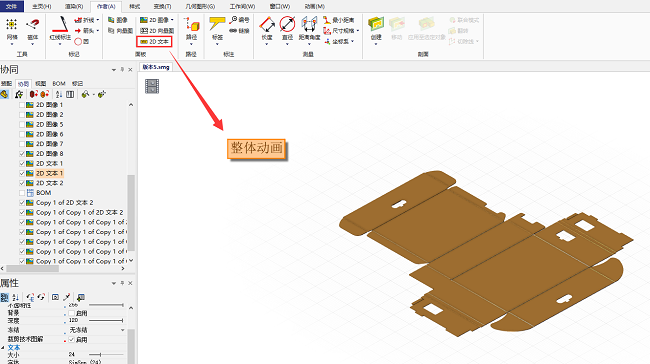Open the 文件 (File) menu
The height and width of the screenshot is (364, 650).
coord(12,6)
